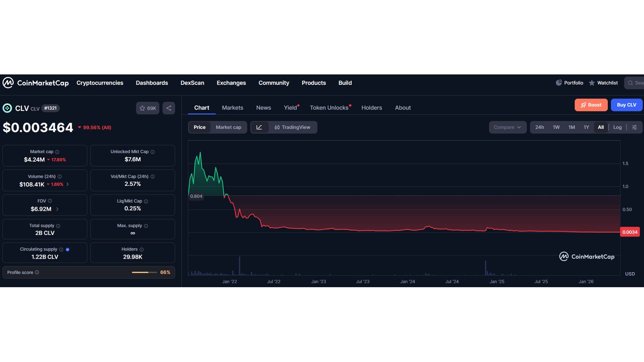Show Unlocked Mkt Cap info icon
Screen dimensions: 644x362
(153, 152)
